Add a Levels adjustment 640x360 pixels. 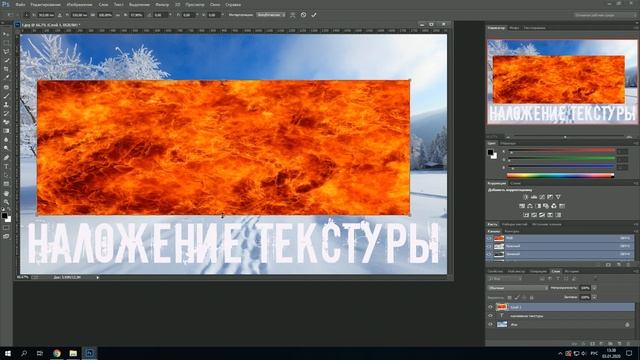(x=534, y=197)
